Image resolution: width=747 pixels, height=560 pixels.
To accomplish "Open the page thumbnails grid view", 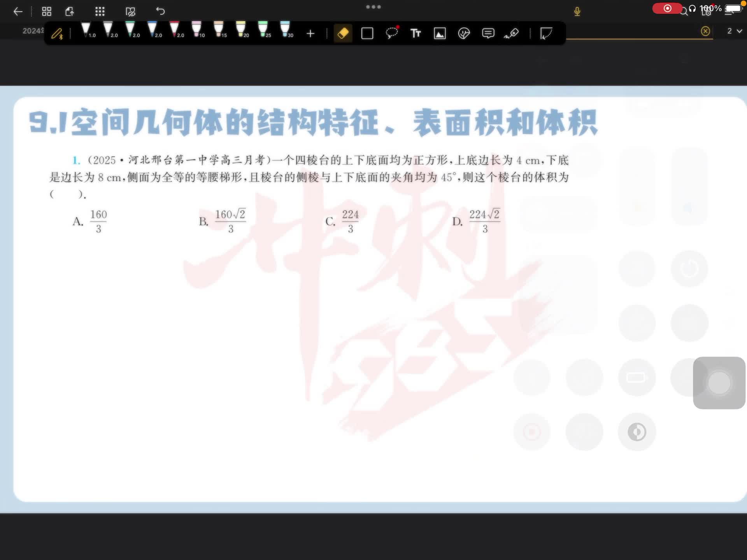I will coord(47,11).
